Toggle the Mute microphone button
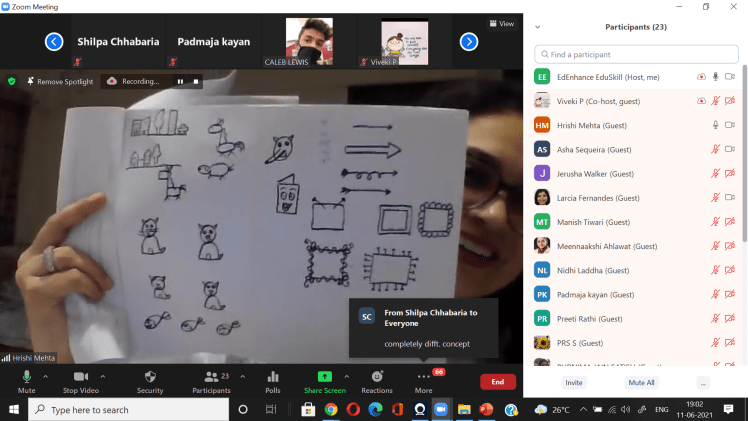The image size is (748, 421). 27,380
